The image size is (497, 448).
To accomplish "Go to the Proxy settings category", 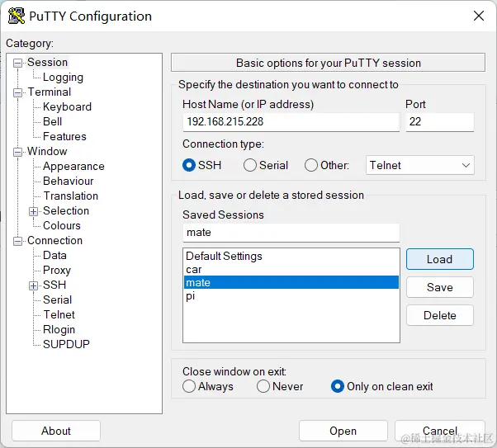I will pos(57,270).
